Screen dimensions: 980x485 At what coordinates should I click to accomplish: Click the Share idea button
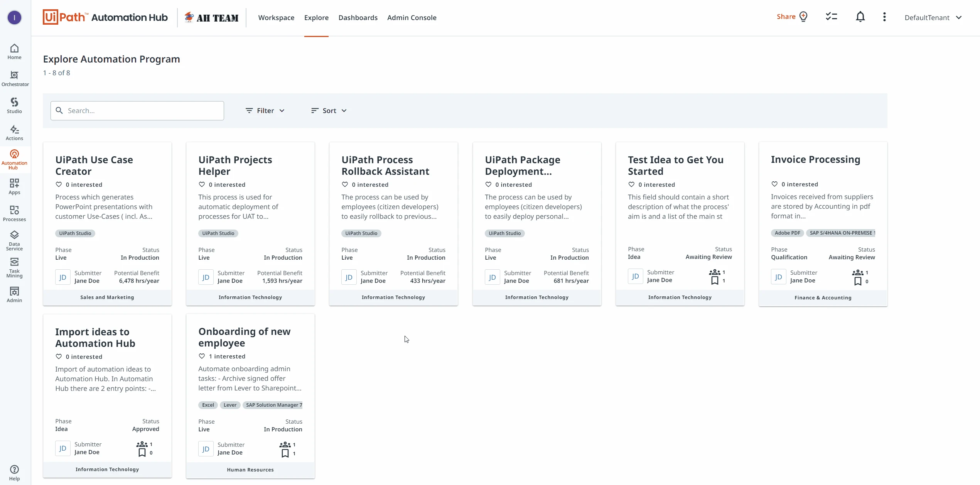(x=792, y=17)
